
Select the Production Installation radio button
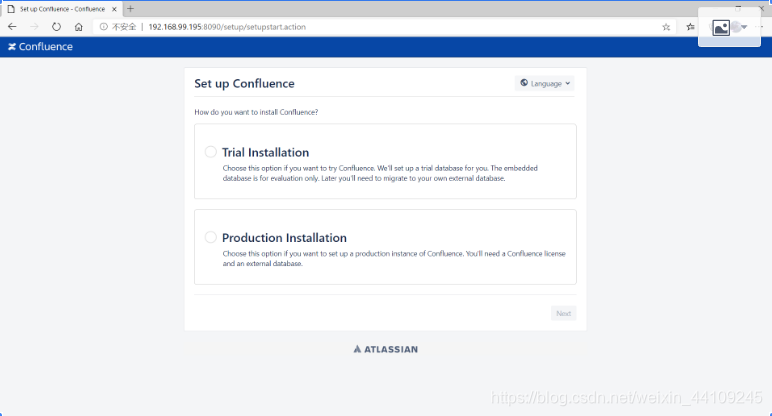click(211, 237)
